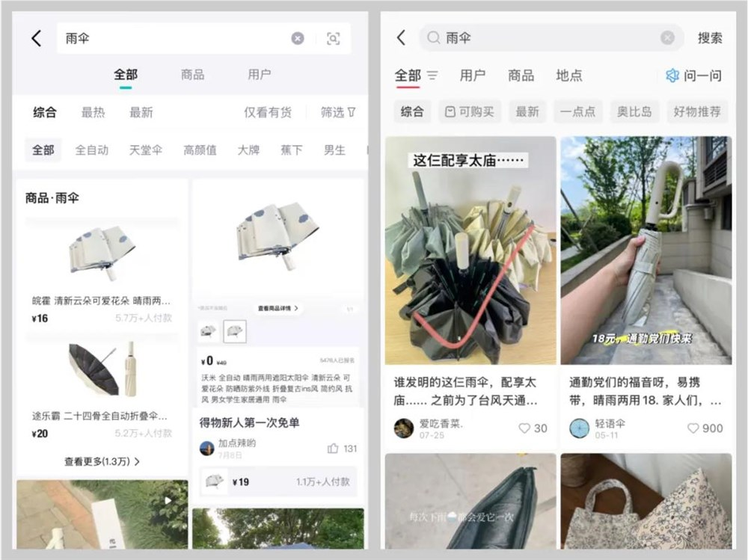Screen dimensions: 748x560
Task: Expand sort options next to 全部 tab
Action: coord(432,76)
